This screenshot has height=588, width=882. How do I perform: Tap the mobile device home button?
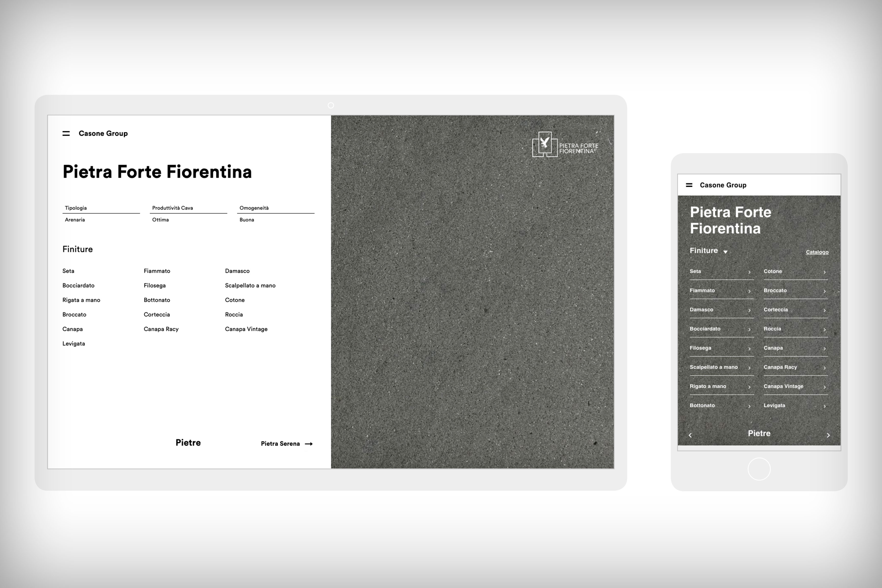(759, 469)
